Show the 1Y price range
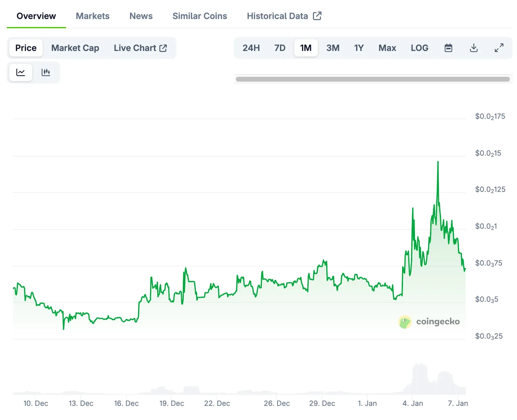 point(359,48)
